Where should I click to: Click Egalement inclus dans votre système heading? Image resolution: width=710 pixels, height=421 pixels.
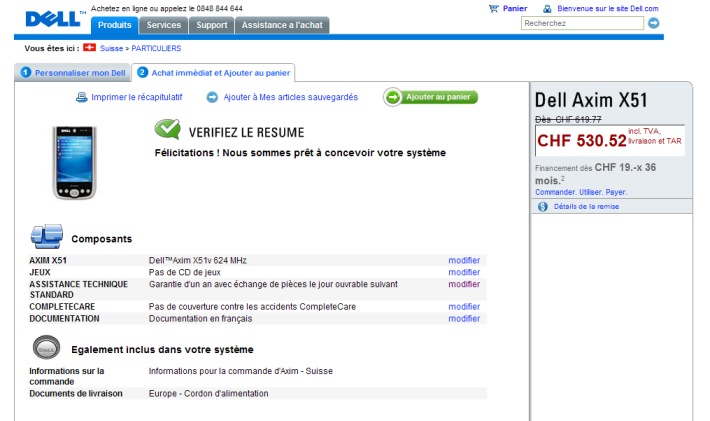click(x=162, y=349)
